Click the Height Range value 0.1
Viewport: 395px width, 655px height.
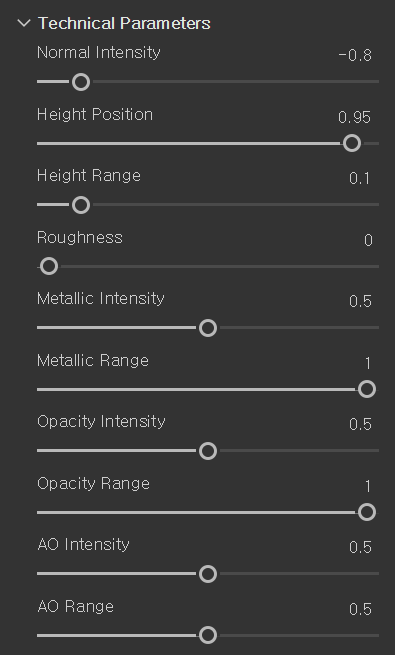tap(360, 179)
